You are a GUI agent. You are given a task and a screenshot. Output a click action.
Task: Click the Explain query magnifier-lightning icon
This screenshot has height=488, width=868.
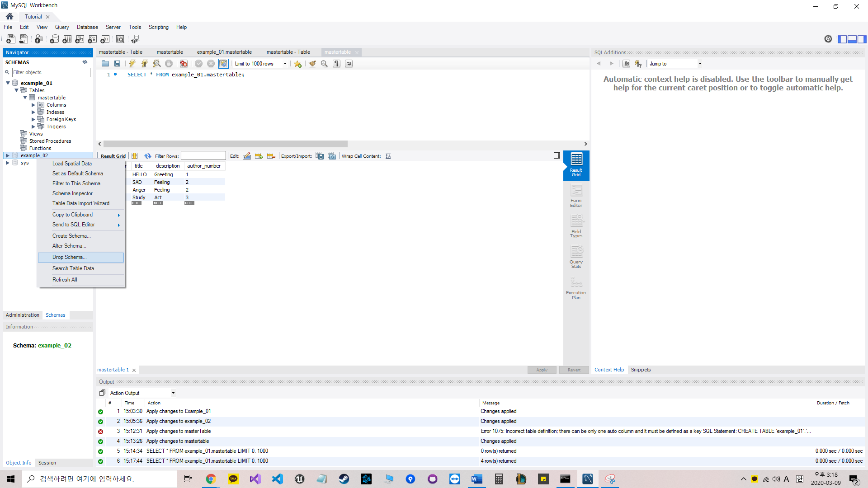click(156, 64)
